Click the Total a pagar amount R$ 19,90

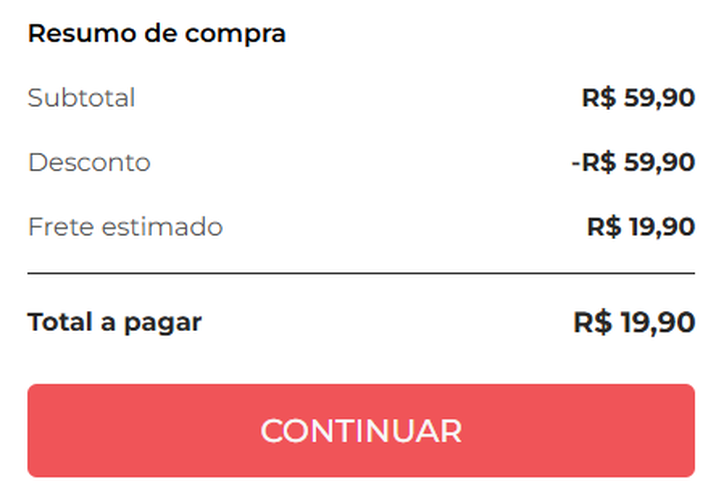634,323
